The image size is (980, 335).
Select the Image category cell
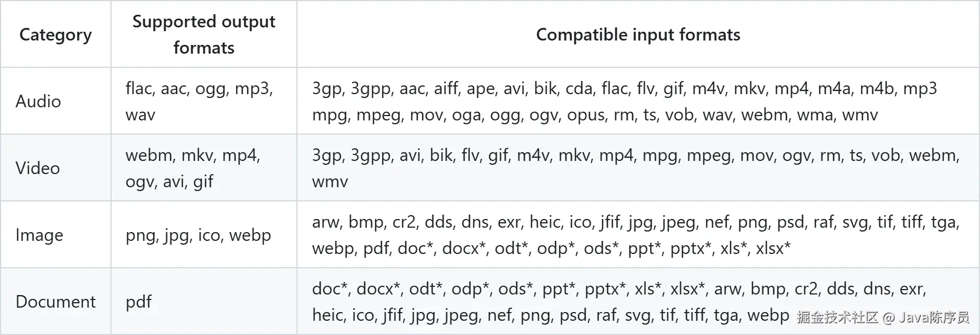[55, 235]
